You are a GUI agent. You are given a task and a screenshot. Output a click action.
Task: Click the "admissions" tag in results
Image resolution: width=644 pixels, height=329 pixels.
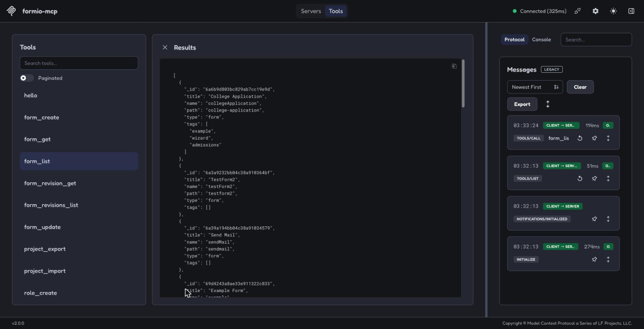(205, 145)
